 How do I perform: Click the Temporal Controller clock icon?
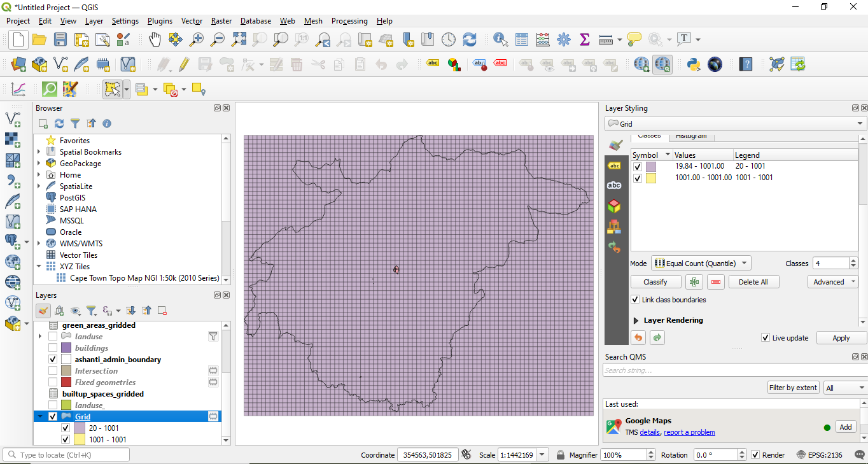coord(449,39)
